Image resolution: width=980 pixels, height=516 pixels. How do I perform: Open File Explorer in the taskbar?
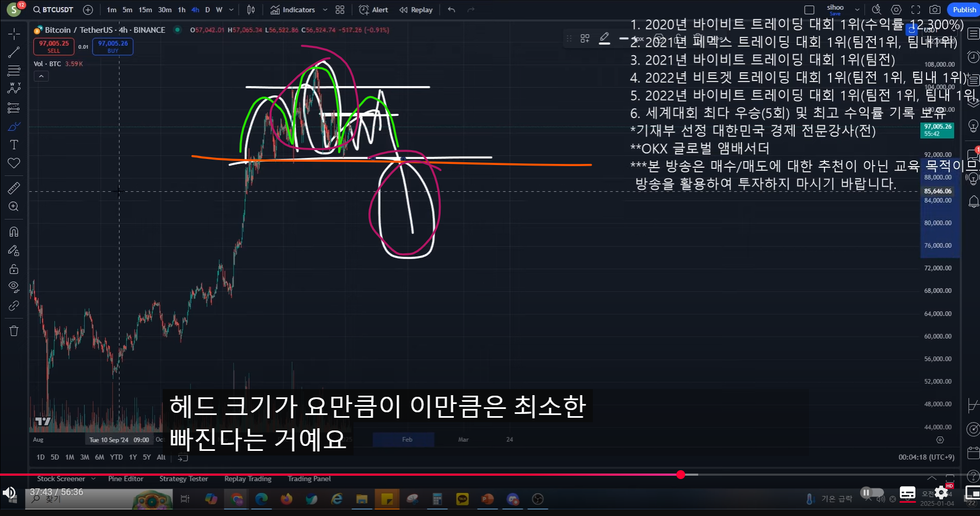[362, 499]
